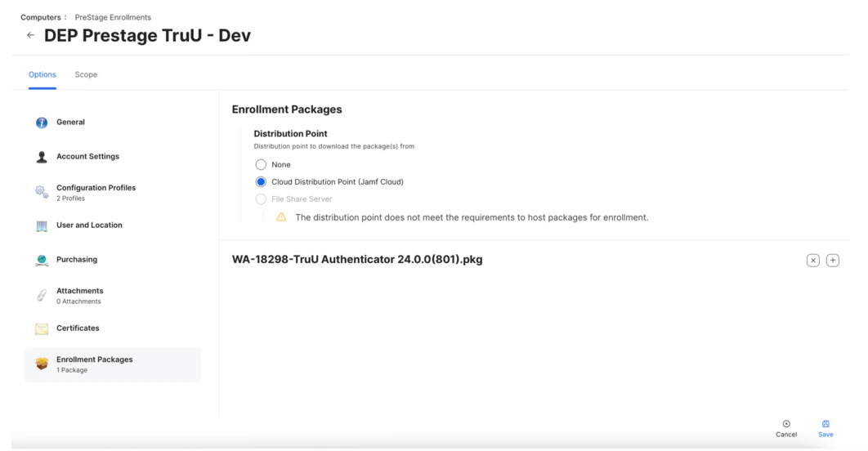Click the General info icon
Screen dimensions: 868x451
[42, 123]
